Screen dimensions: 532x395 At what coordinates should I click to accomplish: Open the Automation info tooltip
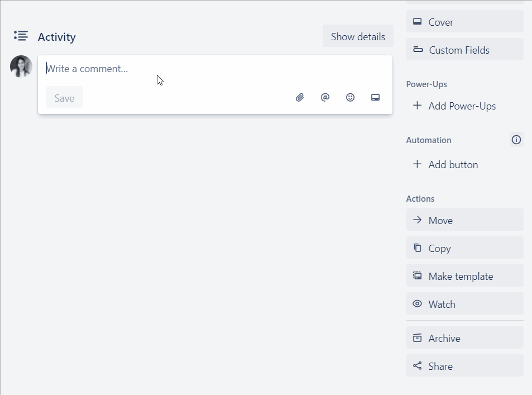click(x=516, y=140)
